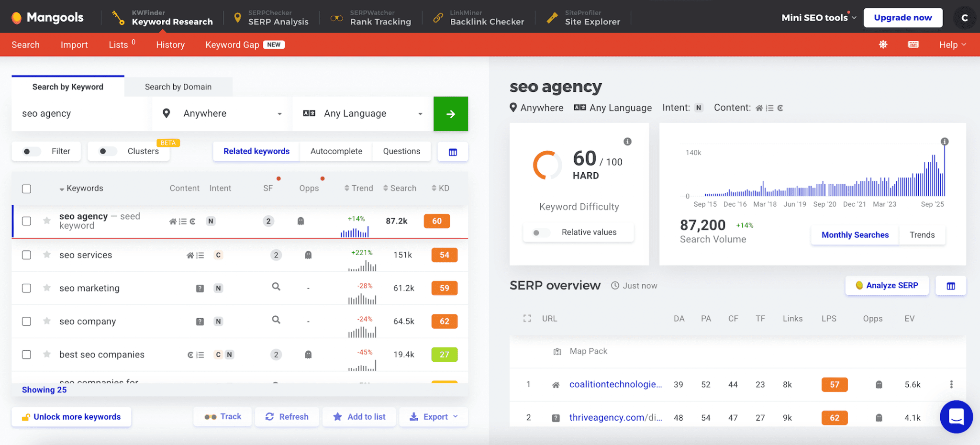
Task: Switch to Search by Domain tab
Action: pos(178,87)
